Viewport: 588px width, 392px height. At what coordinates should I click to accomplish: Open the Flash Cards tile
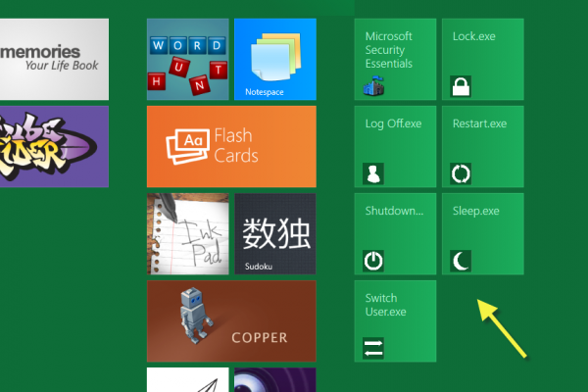231,147
